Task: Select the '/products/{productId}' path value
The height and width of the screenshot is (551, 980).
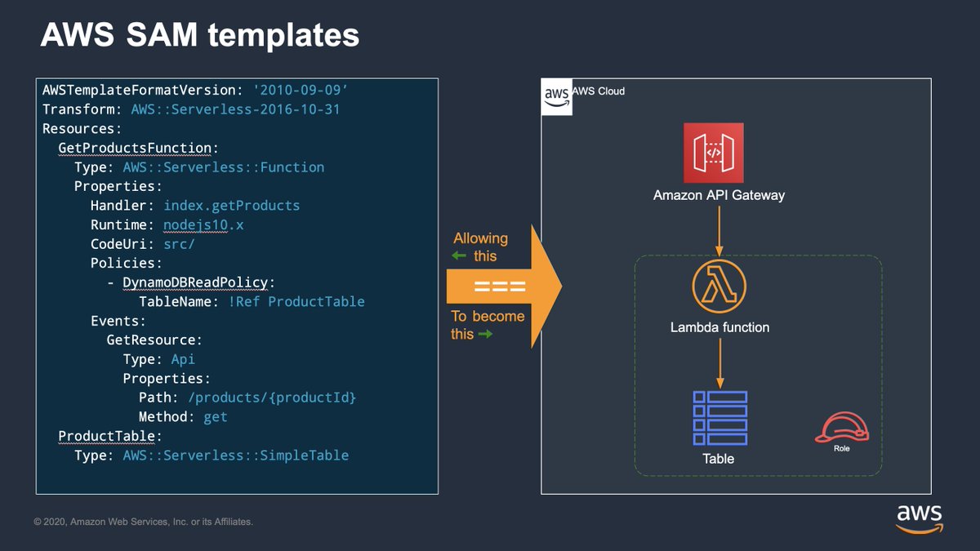Action: click(x=272, y=398)
